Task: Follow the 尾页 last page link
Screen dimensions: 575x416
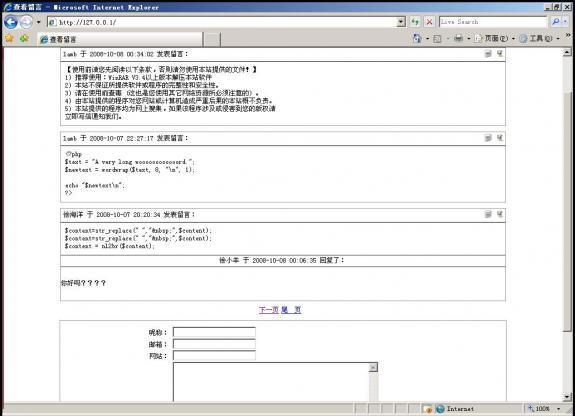Action: click(292, 310)
